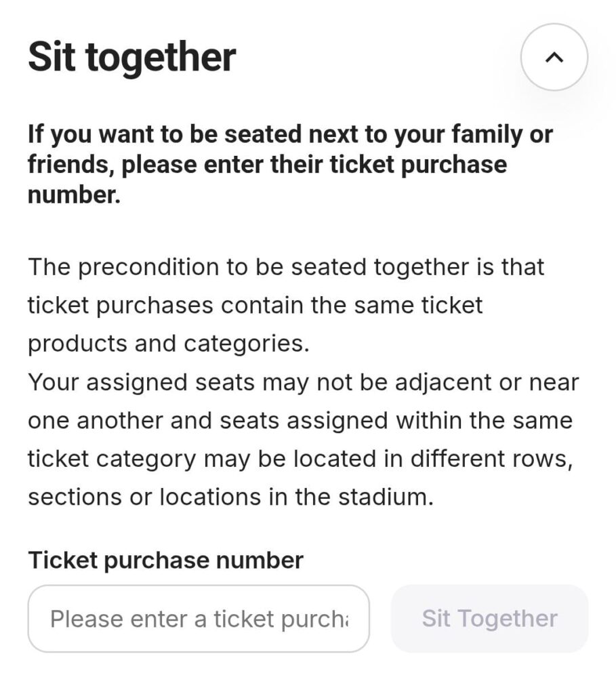
Task: Collapse the Sit together section
Action: pos(554,58)
